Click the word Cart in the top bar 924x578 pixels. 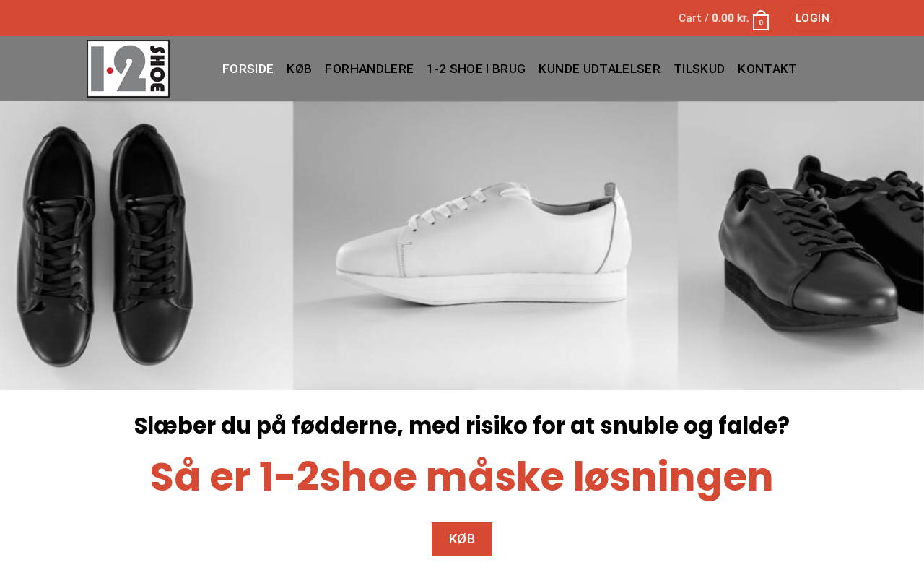[689, 18]
